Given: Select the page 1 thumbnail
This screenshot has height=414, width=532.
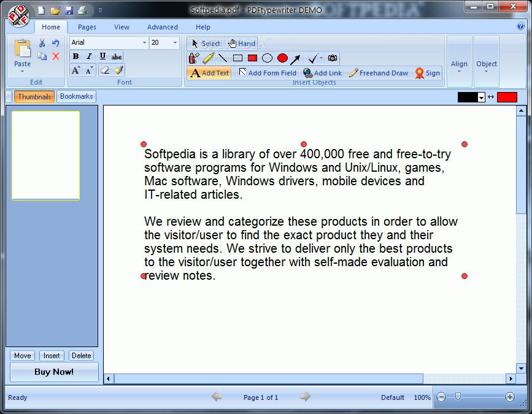Looking at the screenshot, I should pyautogui.click(x=46, y=156).
